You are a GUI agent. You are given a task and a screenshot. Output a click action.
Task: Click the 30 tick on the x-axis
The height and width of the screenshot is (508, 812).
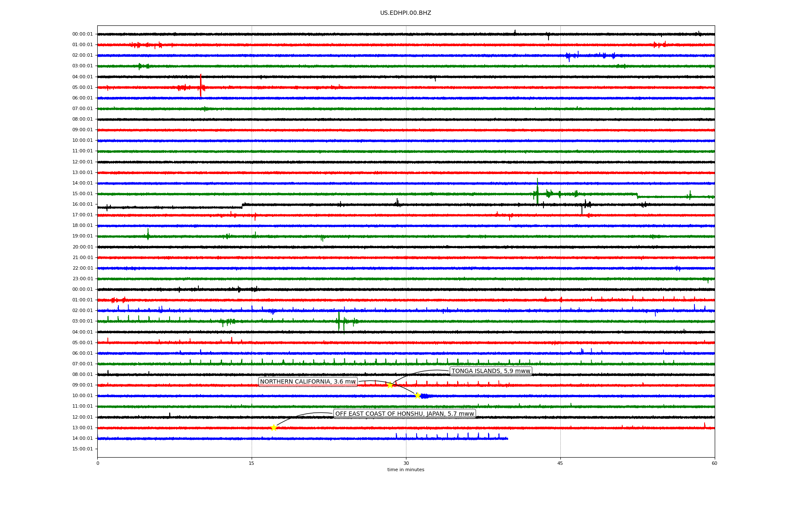coord(406,463)
